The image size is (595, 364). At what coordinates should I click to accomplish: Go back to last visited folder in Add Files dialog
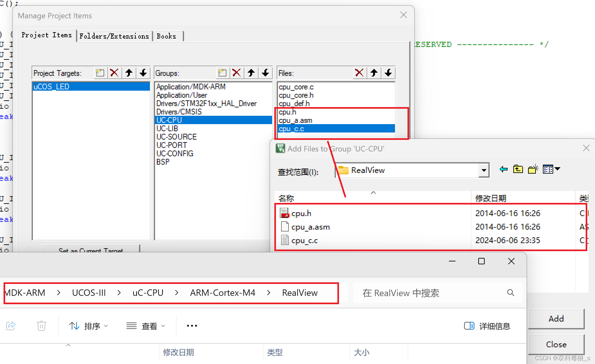click(504, 169)
